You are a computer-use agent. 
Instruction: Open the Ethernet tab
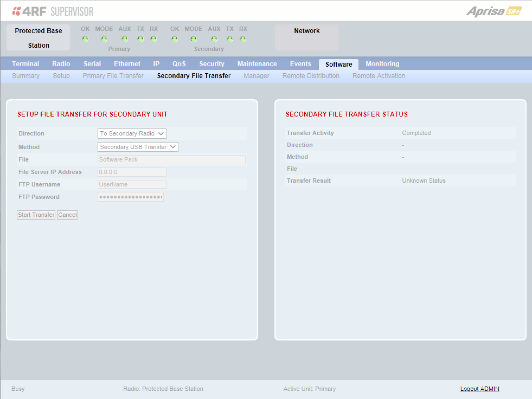(127, 64)
